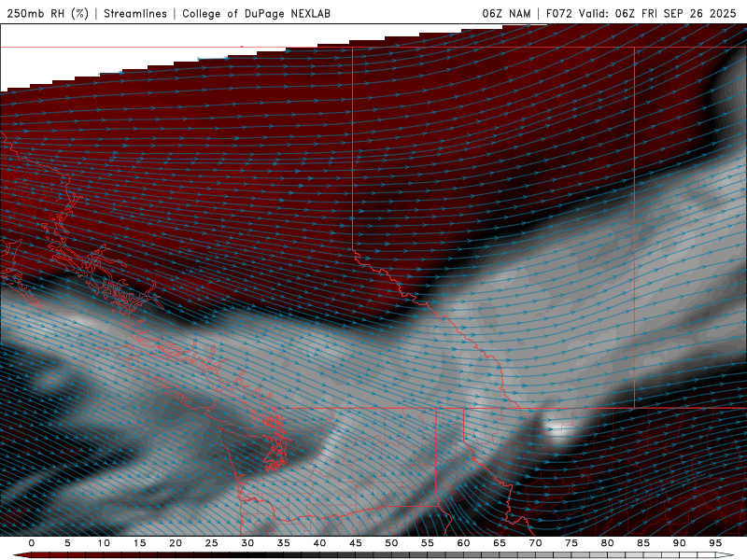Click the colorbar label "30"
Screen dimensions: 747x560
tap(247, 543)
